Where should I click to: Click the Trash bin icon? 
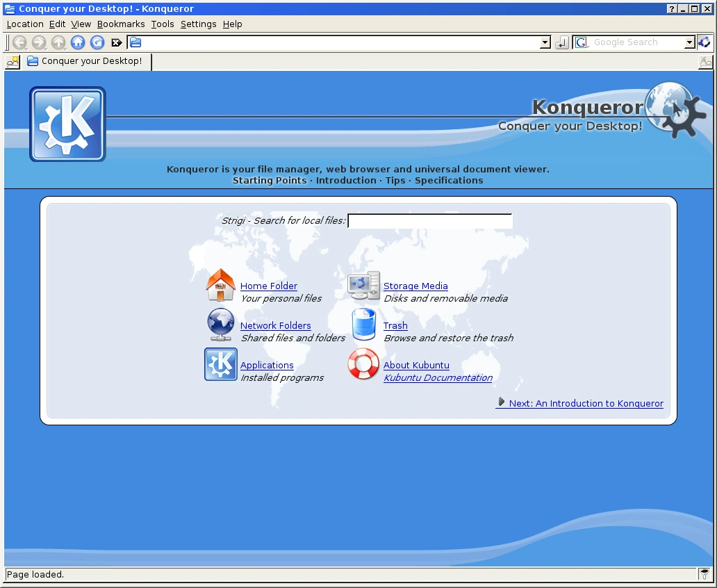point(363,325)
